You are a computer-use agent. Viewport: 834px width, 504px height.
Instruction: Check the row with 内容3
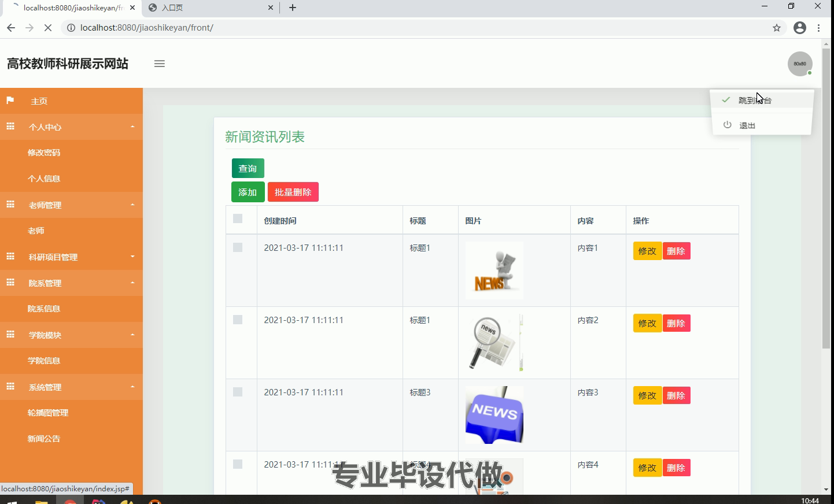point(238,392)
